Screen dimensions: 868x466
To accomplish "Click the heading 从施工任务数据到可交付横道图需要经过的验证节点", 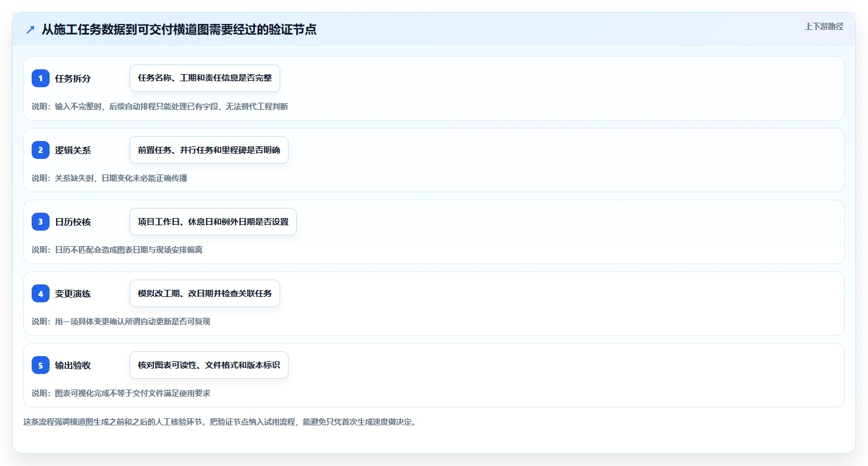I will [x=179, y=29].
